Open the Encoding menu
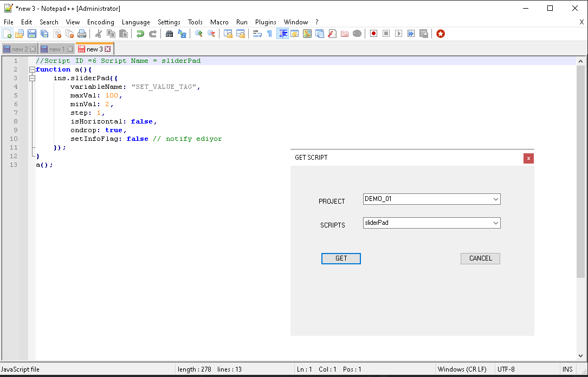The width and height of the screenshot is (588, 377). coord(100,22)
